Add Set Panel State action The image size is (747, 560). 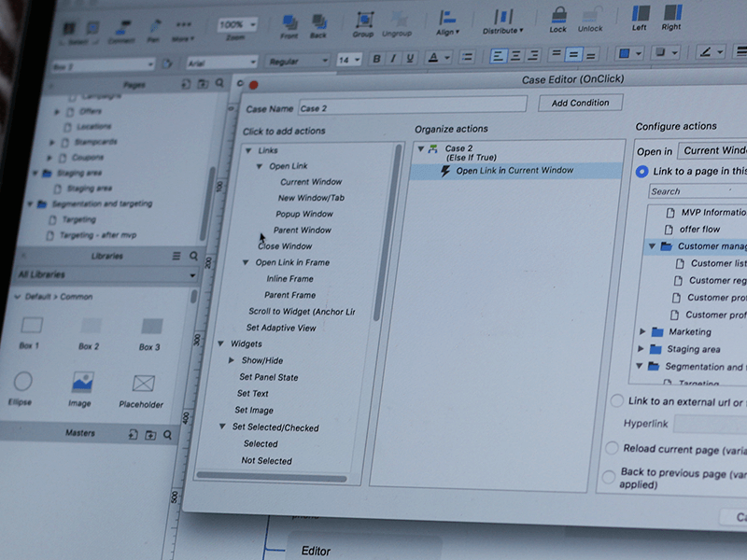[269, 377]
